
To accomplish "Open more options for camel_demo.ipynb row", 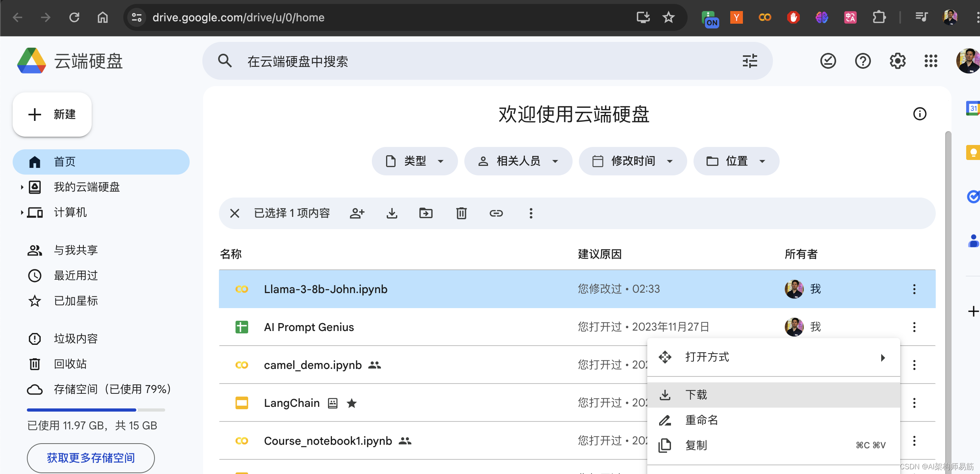I will click(x=914, y=365).
